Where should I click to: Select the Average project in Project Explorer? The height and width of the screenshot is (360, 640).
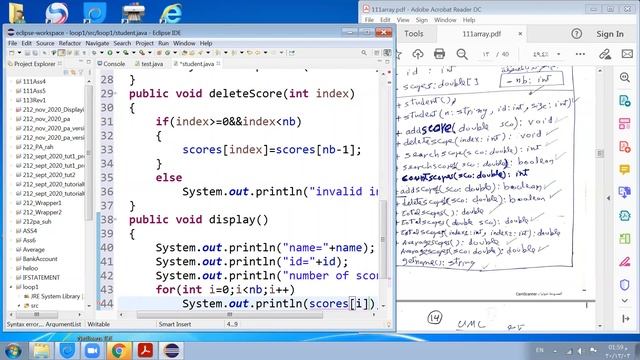click(33, 249)
